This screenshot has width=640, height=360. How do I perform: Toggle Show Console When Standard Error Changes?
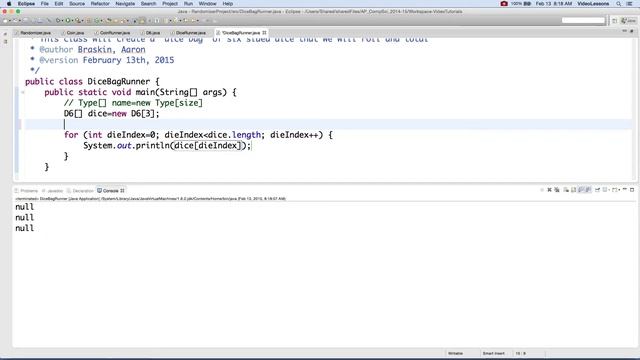(588, 190)
